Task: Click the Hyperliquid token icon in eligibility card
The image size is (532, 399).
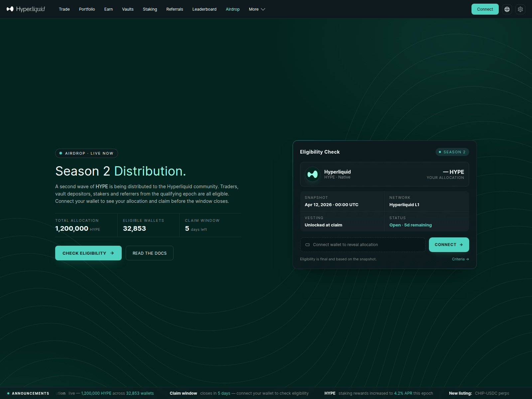Action: [x=313, y=174]
